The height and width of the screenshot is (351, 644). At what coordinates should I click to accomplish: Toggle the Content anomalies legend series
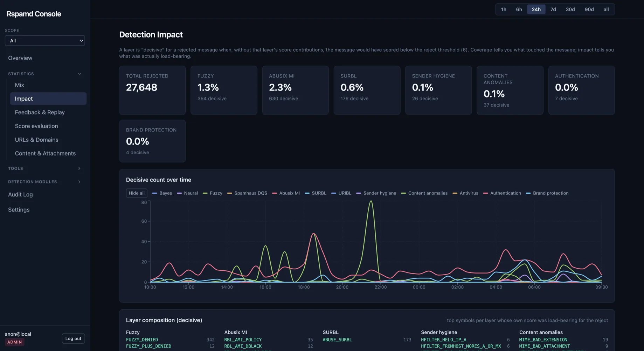424,193
